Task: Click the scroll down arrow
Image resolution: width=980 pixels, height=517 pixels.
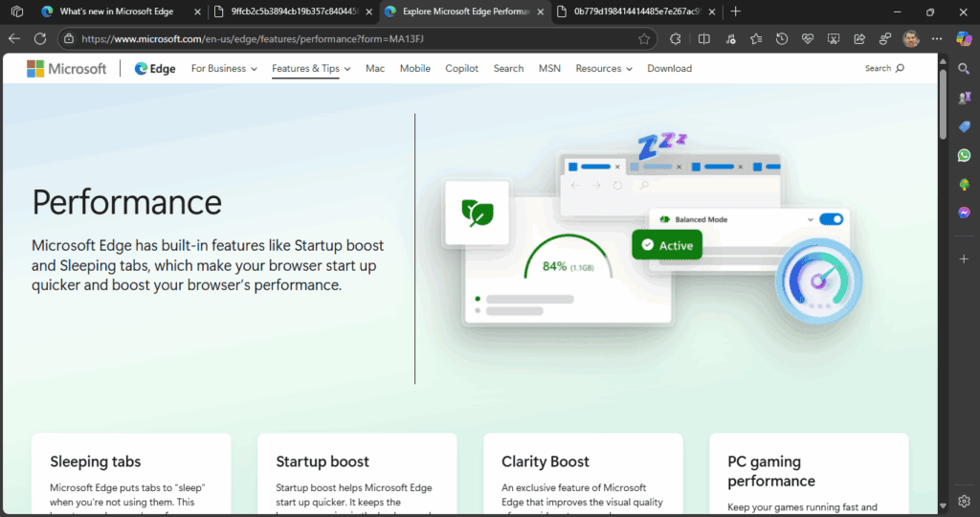Action: click(943, 506)
